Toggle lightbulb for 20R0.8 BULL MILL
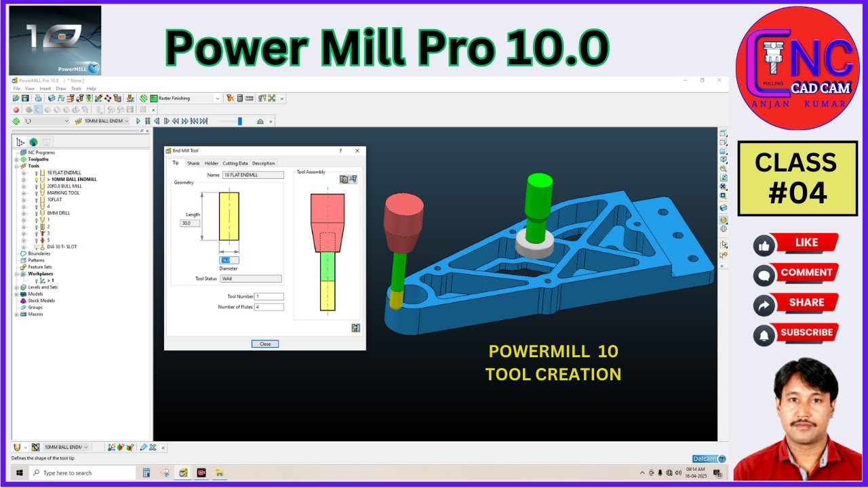Screen dimensions: 868x488 coord(37,186)
